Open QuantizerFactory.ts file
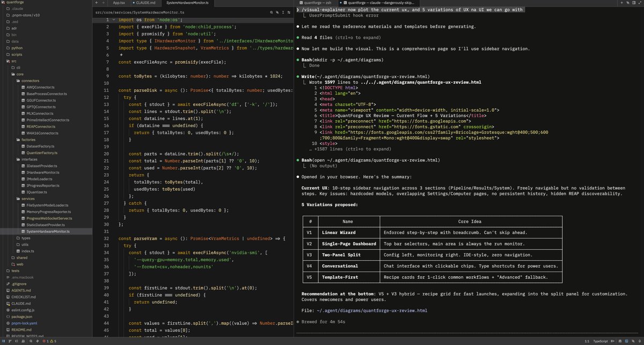This screenshot has width=644, height=345. coord(41,153)
